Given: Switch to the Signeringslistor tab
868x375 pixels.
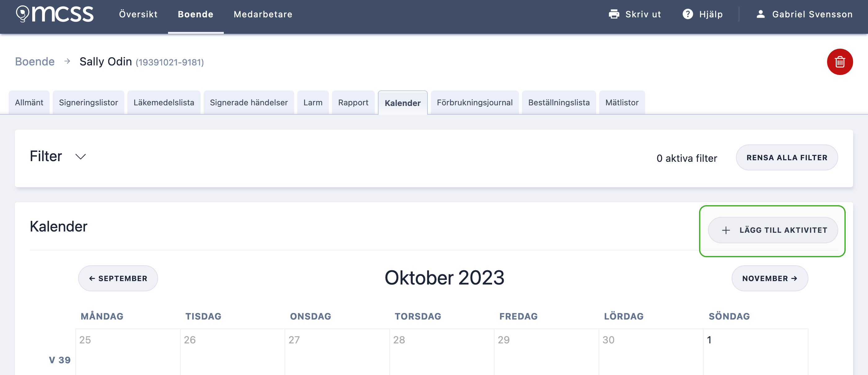Looking at the screenshot, I should (88, 102).
